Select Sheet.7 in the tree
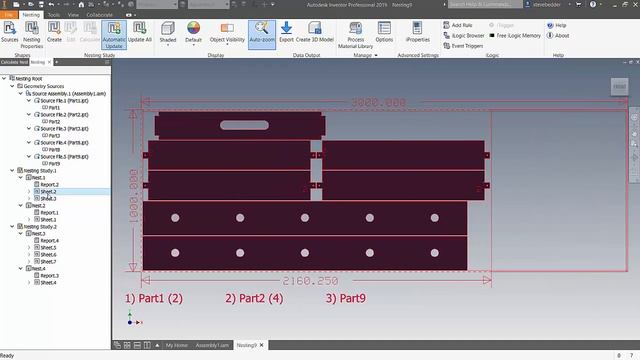This screenshot has height=360, width=640. (x=48, y=262)
